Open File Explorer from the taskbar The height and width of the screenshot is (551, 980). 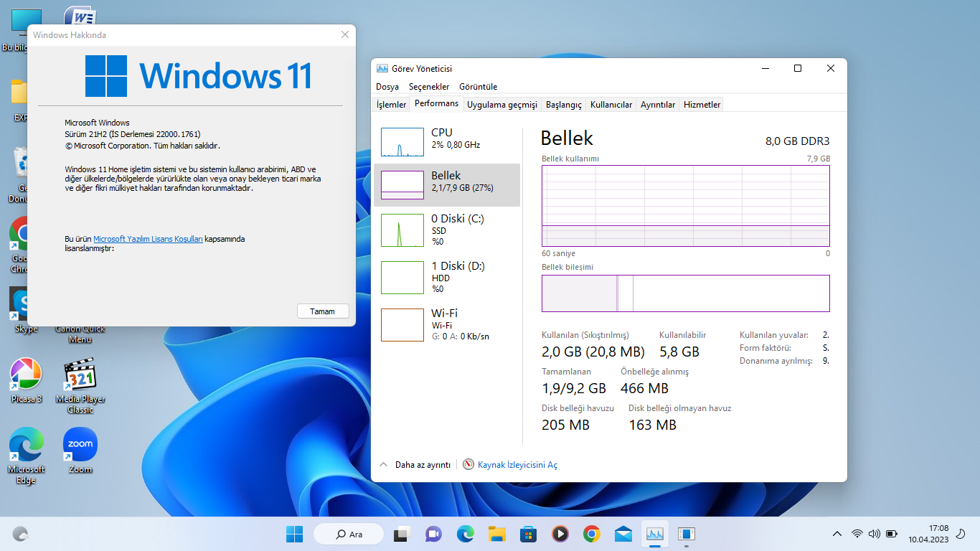tap(497, 534)
